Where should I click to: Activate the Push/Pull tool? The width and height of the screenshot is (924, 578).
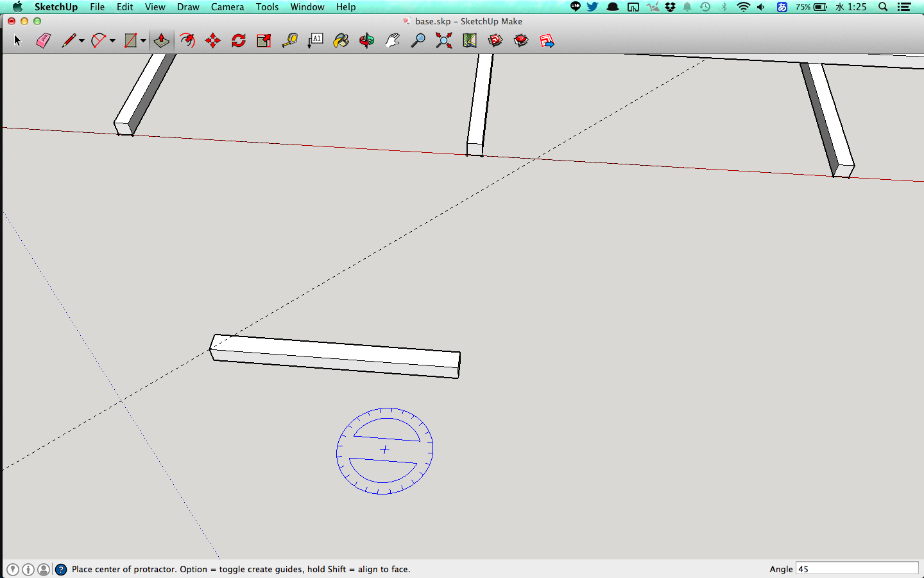click(x=161, y=41)
